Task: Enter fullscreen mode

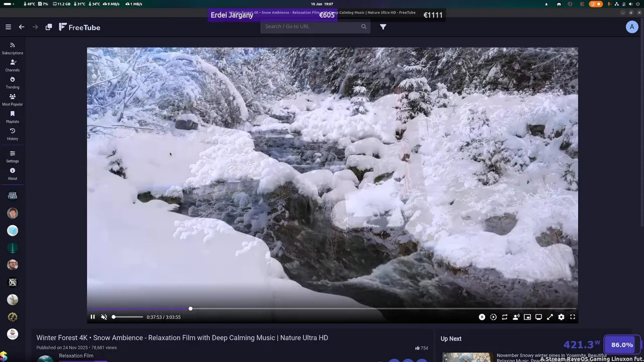Action: click(573, 317)
